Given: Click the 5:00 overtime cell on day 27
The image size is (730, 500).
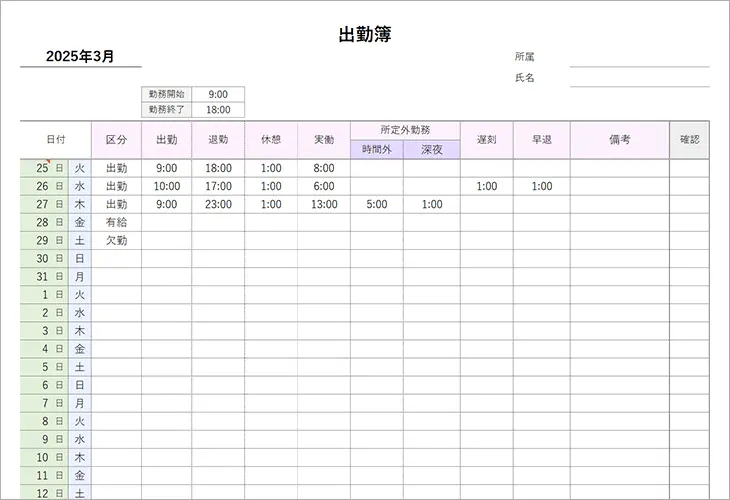Looking at the screenshot, I should pos(377,204).
